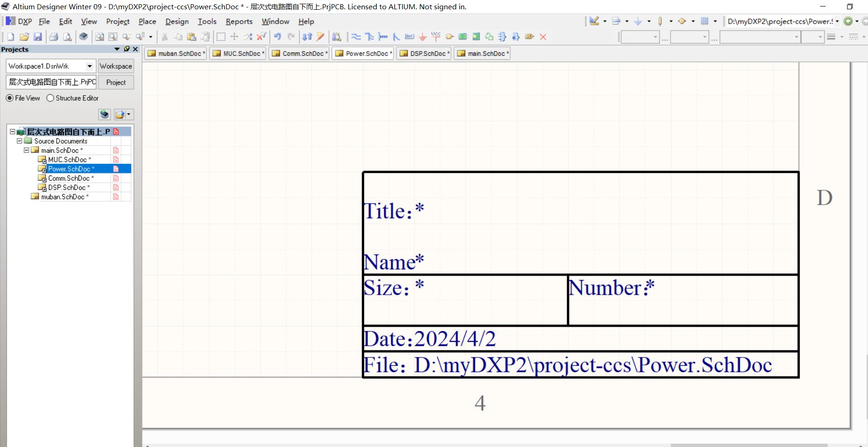Open a file with the folder icon

click(24, 37)
